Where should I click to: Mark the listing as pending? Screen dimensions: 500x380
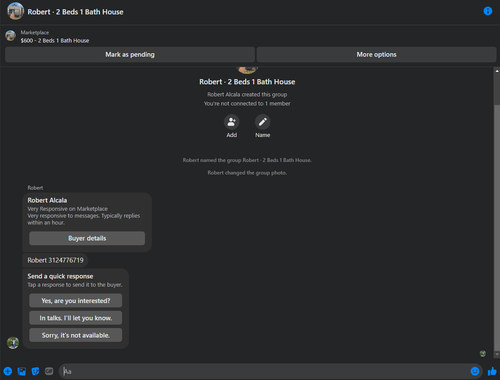tap(130, 54)
